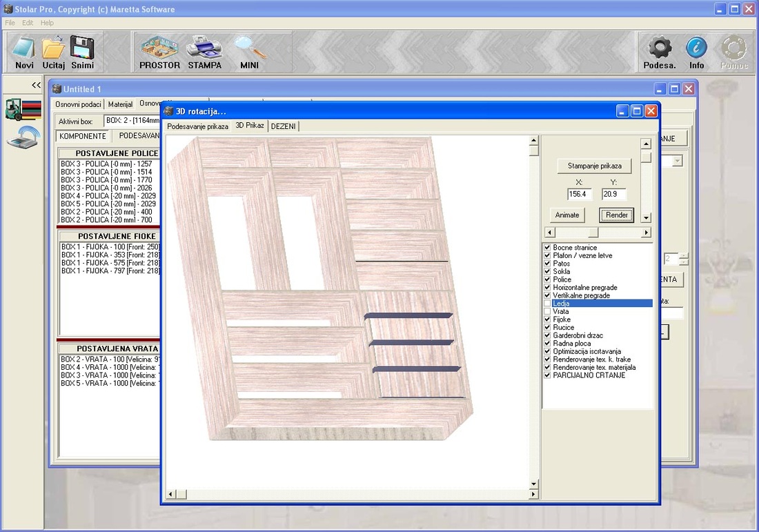
Task: Open the PROSTOR room view icon
Action: 159,50
